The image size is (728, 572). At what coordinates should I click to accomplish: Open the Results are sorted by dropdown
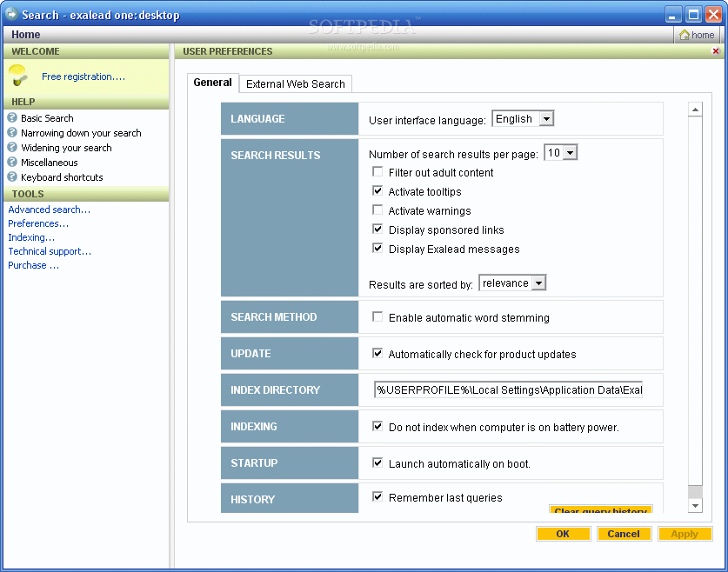[x=512, y=283]
